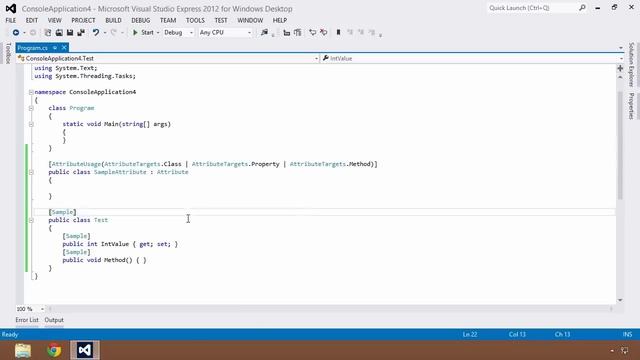Image resolution: width=640 pixels, height=360 pixels.
Task: Toggle the pin on the Program.cs tab
Action: click(55, 48)
